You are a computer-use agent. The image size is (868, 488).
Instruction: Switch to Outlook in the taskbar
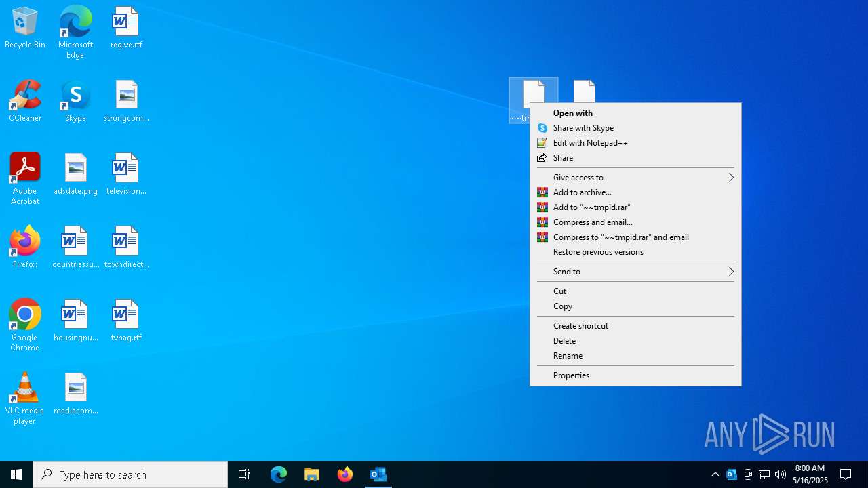coord(378,474)
